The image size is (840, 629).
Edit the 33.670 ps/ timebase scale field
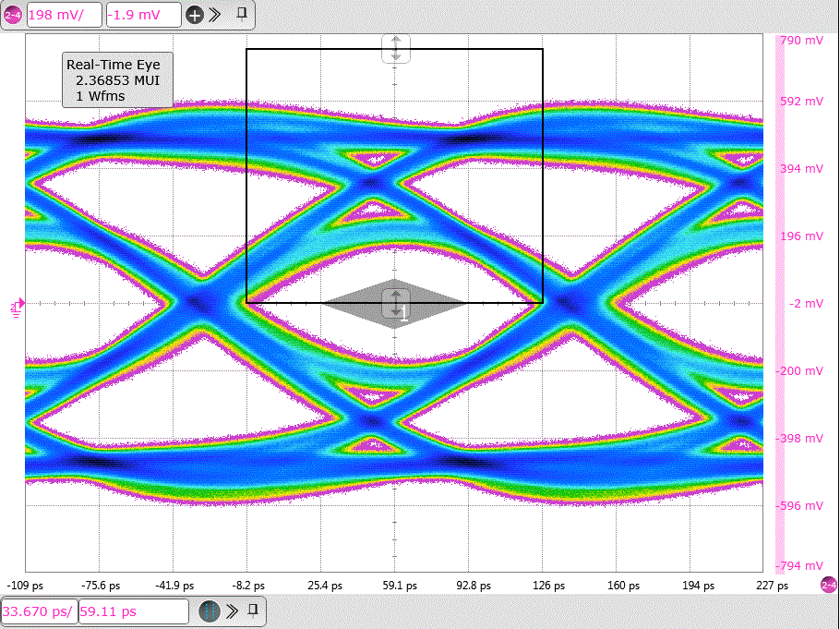[x=38, y=611]
